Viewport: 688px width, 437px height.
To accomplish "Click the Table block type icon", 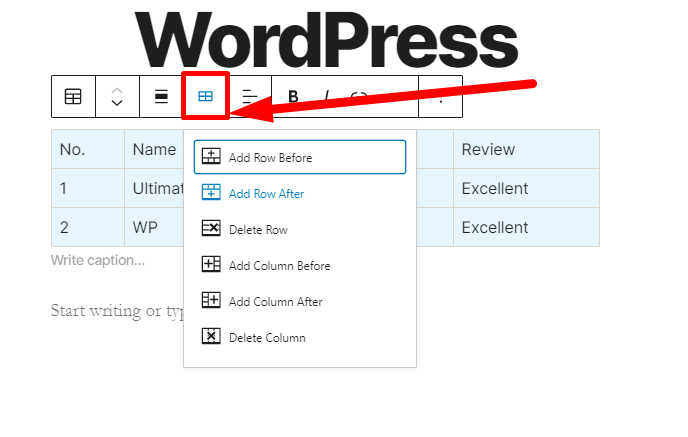I will coord(73,97).
